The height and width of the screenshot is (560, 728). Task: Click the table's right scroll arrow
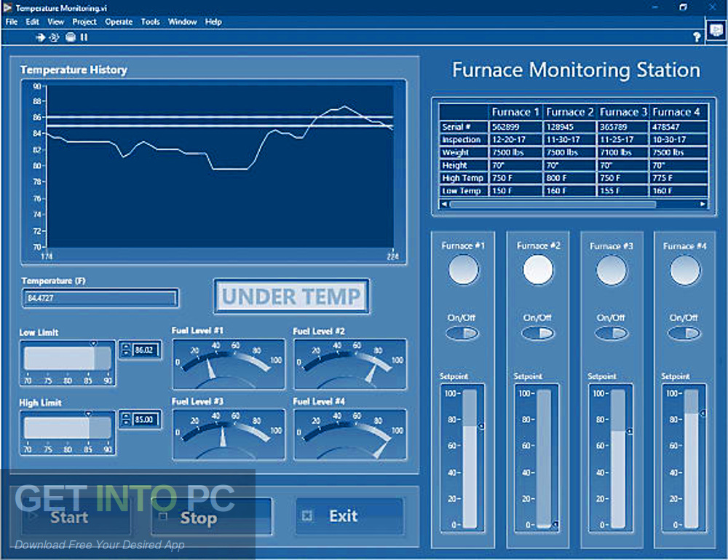703,204
